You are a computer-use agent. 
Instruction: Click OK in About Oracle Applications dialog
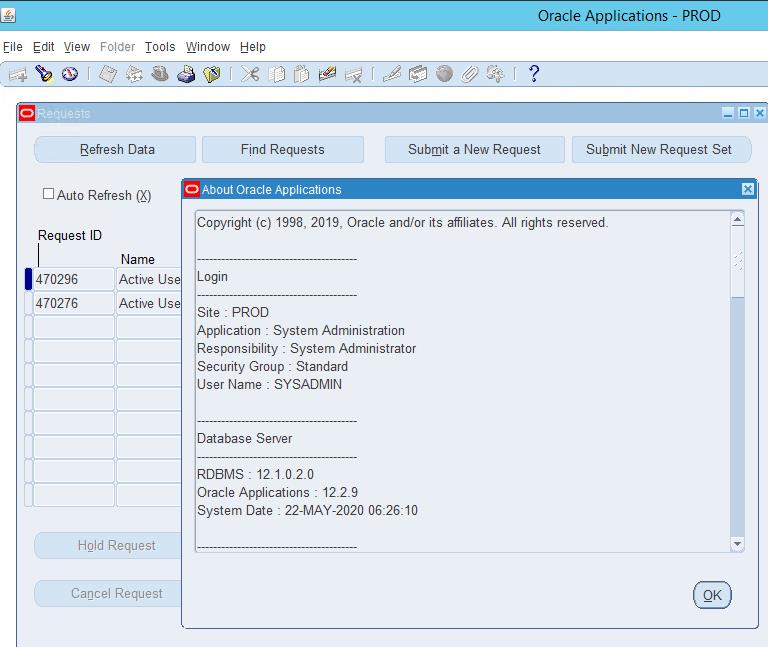click(x=712, y=595)
